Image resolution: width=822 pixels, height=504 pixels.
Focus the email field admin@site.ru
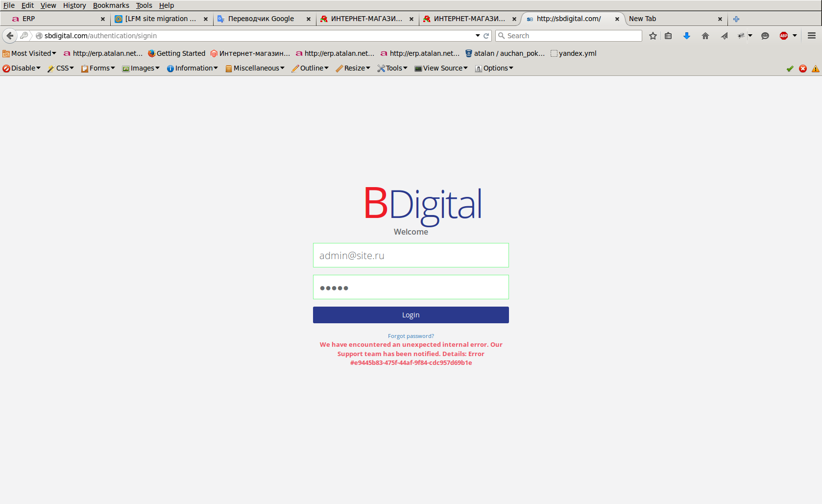pyautogui.click(x=411, y=255)
